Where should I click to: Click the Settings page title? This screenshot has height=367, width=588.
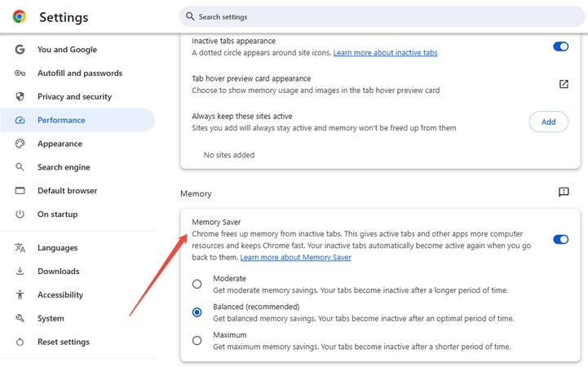(x=64, y=17)
